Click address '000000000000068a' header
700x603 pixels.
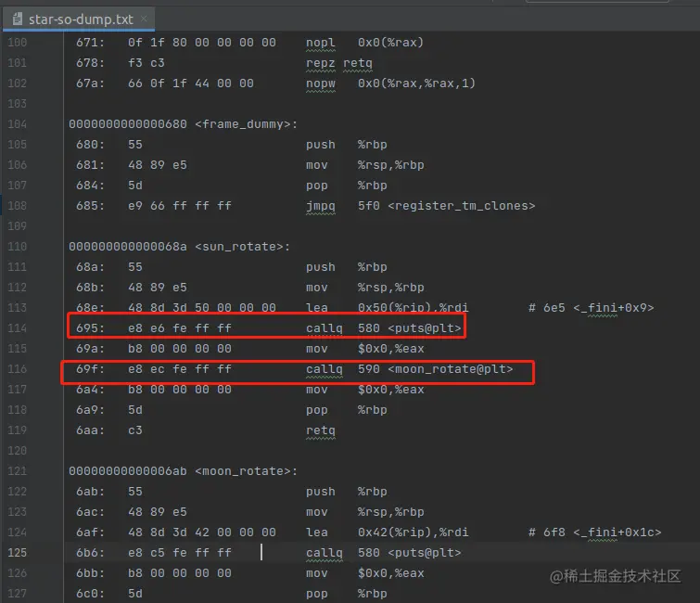(128, 247)
